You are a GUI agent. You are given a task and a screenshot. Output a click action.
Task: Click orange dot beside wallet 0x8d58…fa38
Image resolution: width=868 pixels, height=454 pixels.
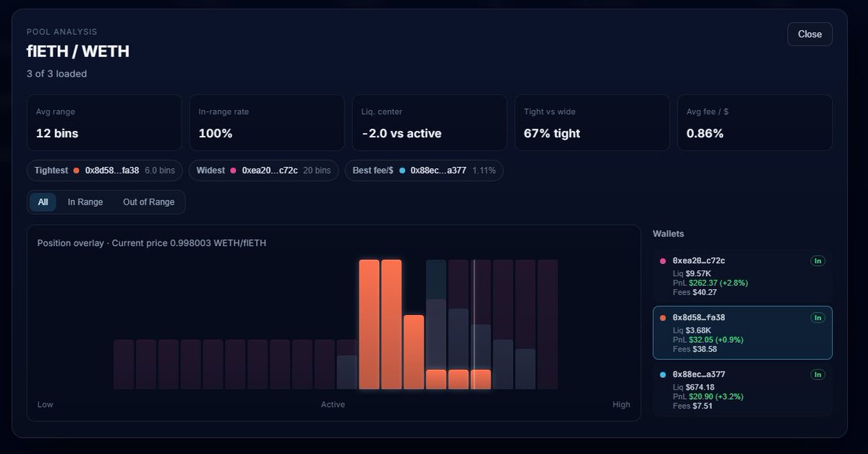pos(663,317)
